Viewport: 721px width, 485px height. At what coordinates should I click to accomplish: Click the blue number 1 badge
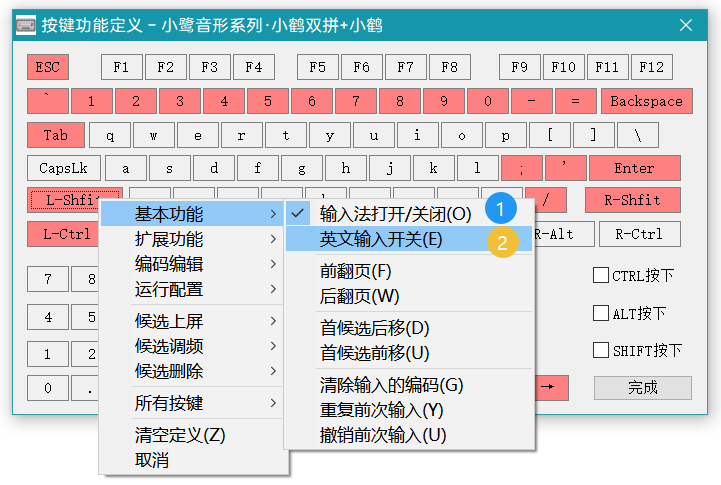502,209
